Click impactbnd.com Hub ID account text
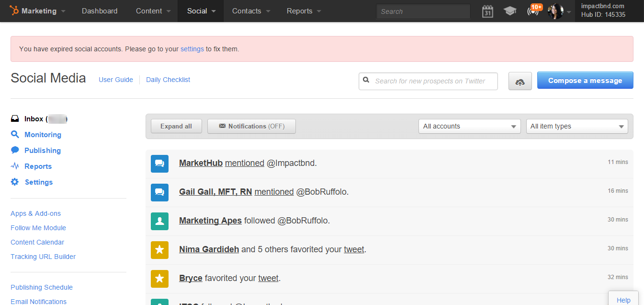 point(603,11)
